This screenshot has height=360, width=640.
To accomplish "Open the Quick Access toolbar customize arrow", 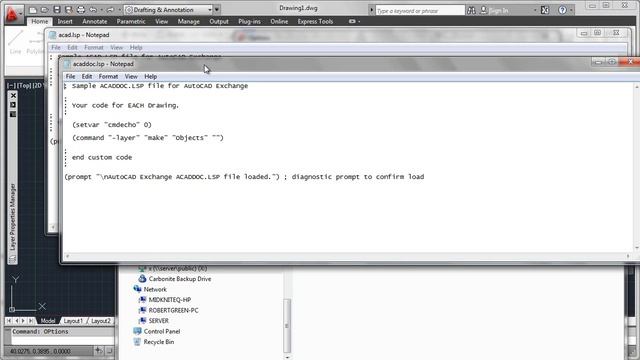I will (x=217, y=10).
